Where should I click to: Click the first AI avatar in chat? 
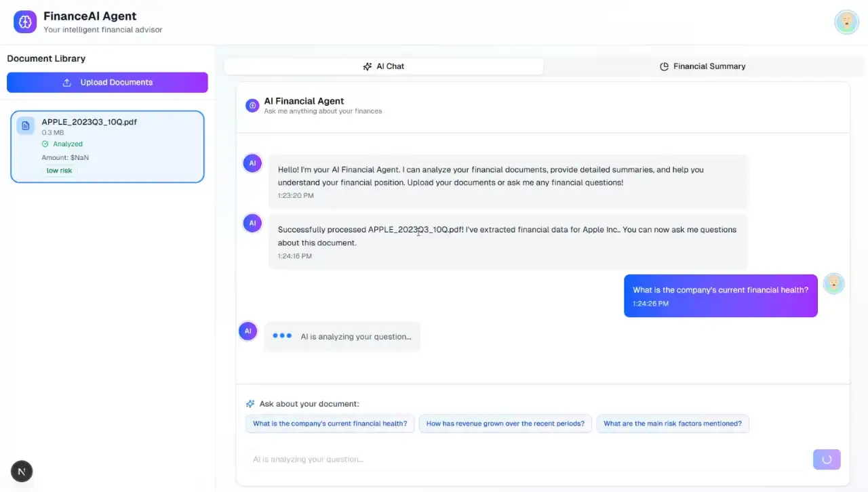coord(252,163)
